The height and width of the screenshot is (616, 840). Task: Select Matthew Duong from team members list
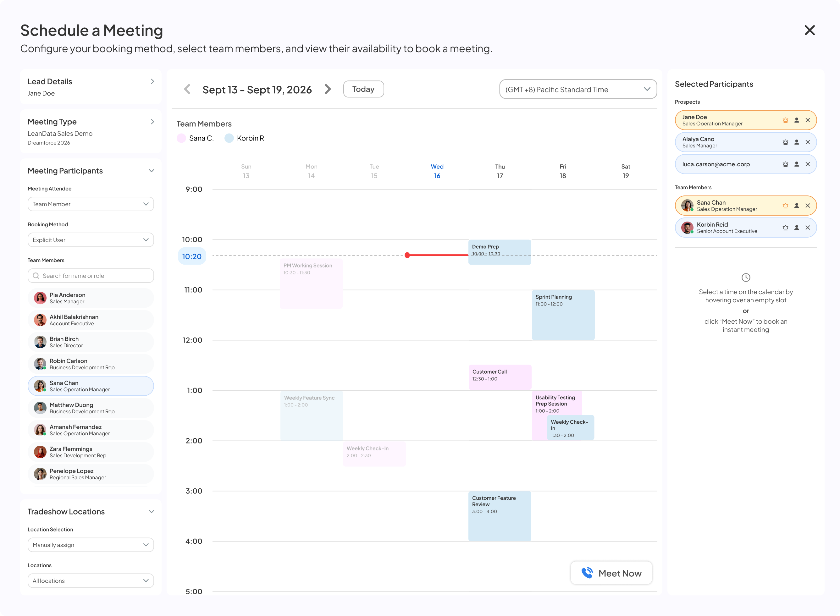point(91,408)
